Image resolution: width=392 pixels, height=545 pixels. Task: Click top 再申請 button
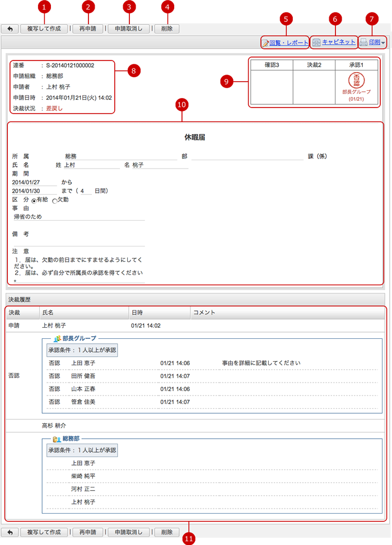click(87, 29)
